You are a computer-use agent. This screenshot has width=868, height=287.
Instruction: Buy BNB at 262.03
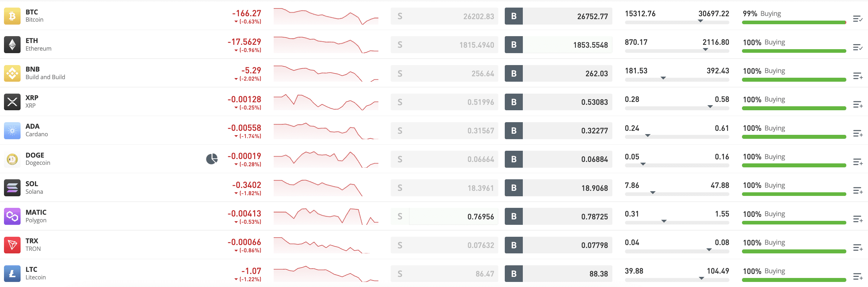559,73
